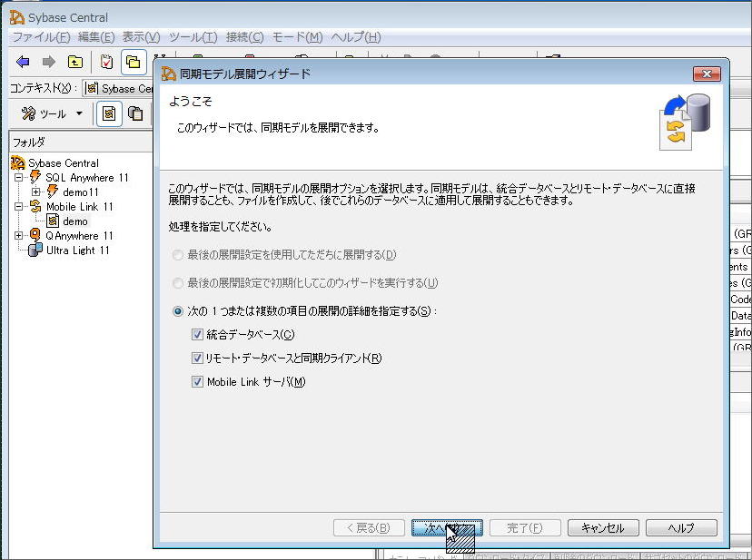The width and height of the screenshot is (752, 560).
Task: Click the blue back arrow toolbar icon
Action: click(23, 62)
